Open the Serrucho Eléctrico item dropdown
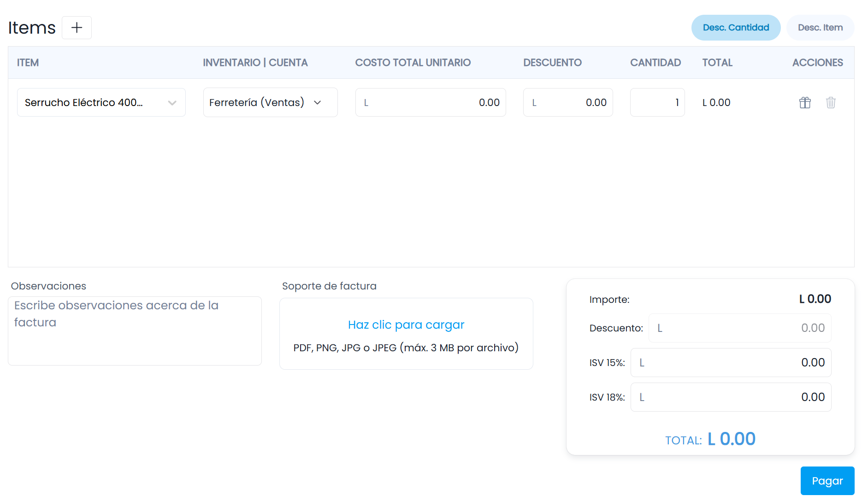This screenshot has width=868, height=502. (101, 102)
